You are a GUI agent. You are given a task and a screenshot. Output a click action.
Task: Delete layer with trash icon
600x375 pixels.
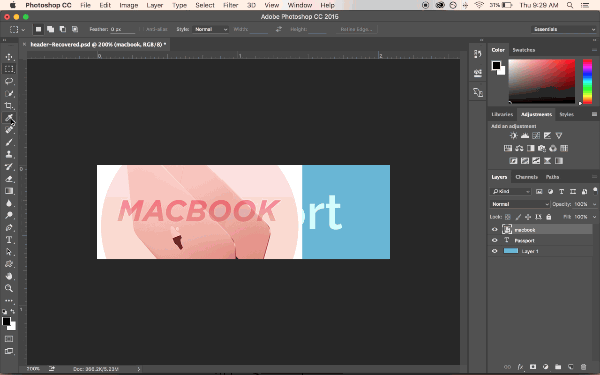point(583,367)
